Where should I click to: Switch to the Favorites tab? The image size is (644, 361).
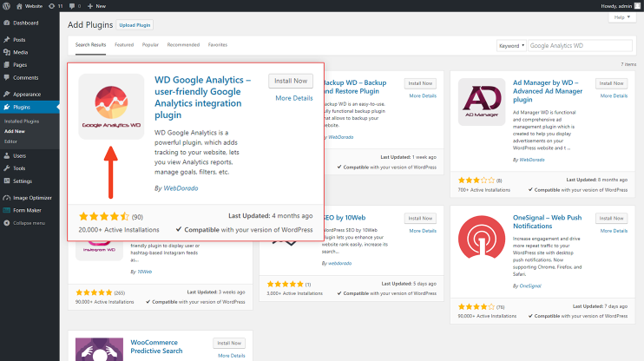218,45
